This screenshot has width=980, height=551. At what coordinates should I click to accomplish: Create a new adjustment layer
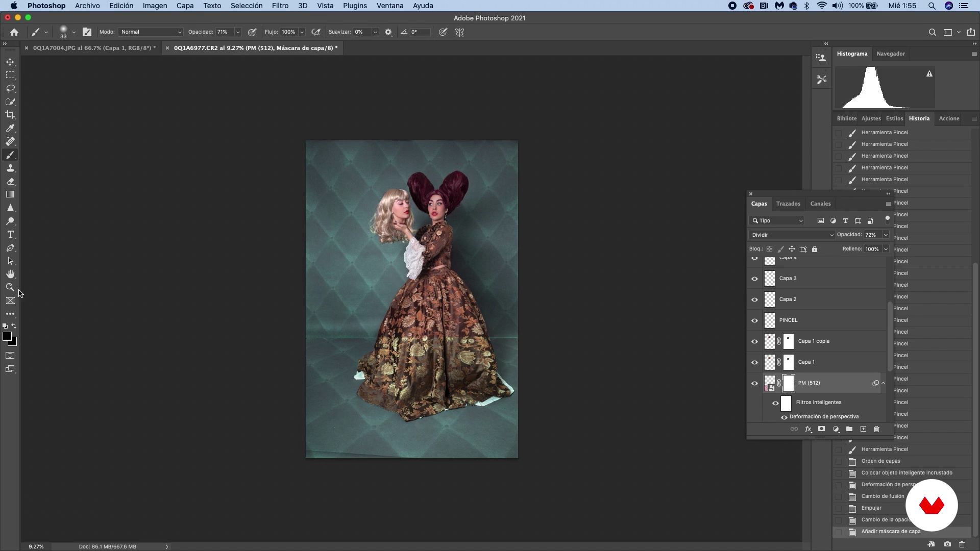836,429
